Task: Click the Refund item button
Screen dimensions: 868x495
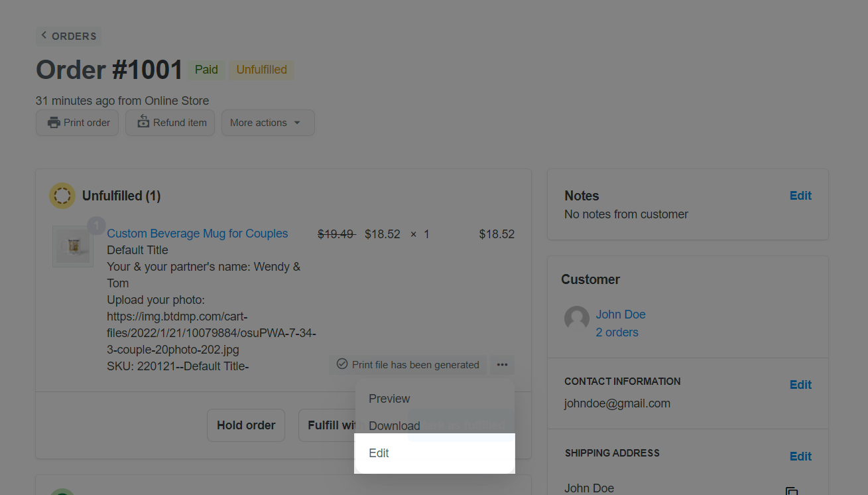Action: point(170,123)
